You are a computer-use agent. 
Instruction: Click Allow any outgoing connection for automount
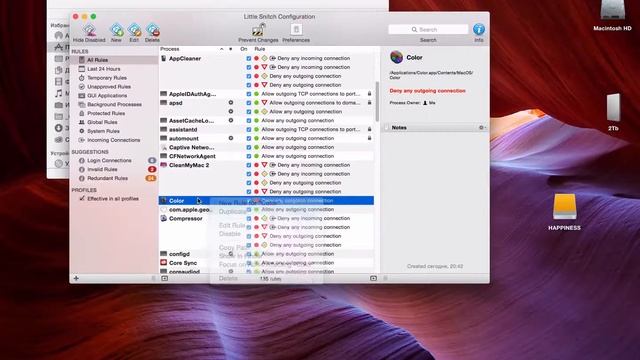point(298,138)
